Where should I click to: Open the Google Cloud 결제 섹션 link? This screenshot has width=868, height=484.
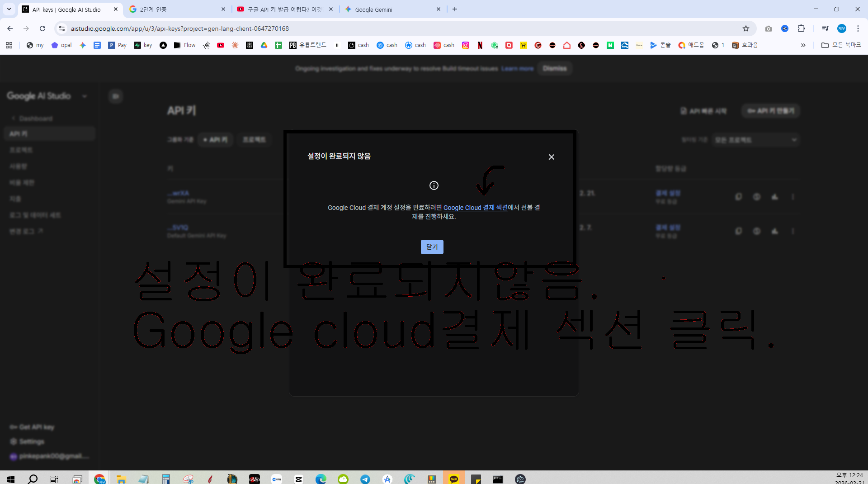(x=475, y=208)
